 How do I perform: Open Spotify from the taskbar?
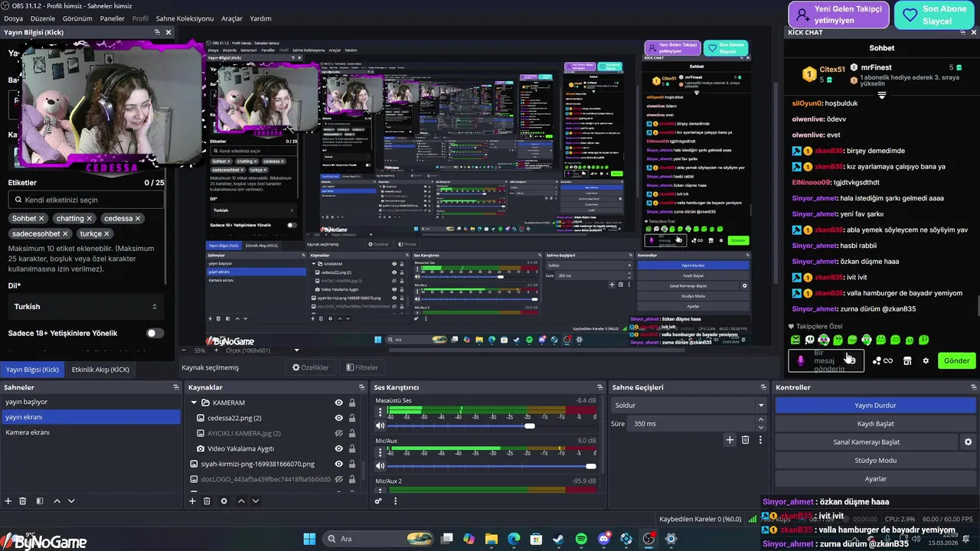(x=580, y=539)
